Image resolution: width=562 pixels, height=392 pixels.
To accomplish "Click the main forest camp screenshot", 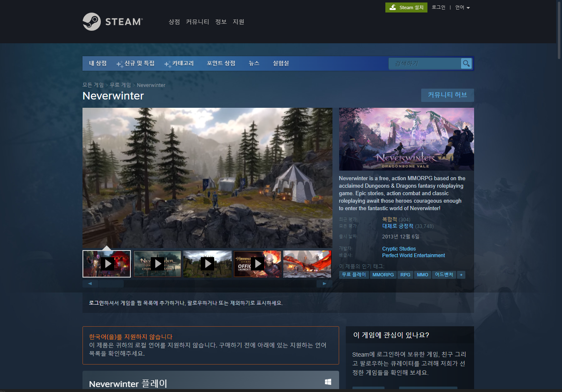I will pyautogui.click(x=207, y=178).
